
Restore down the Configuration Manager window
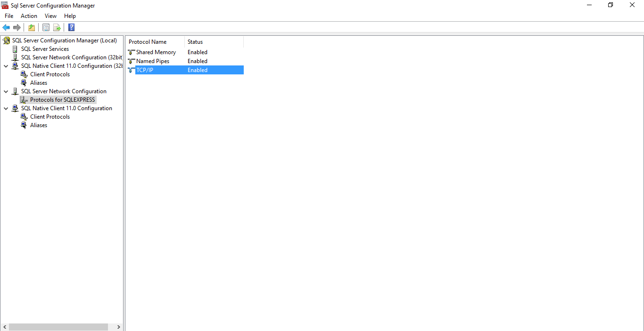pos(611,5)
